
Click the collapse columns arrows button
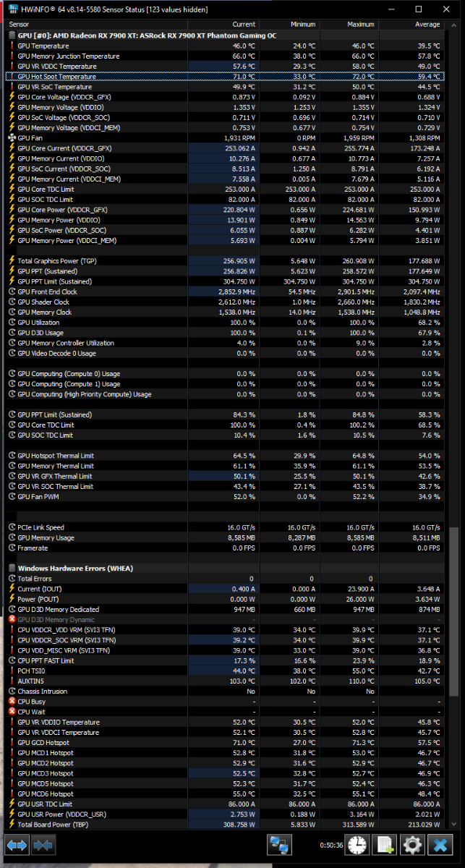coord(43,844)
